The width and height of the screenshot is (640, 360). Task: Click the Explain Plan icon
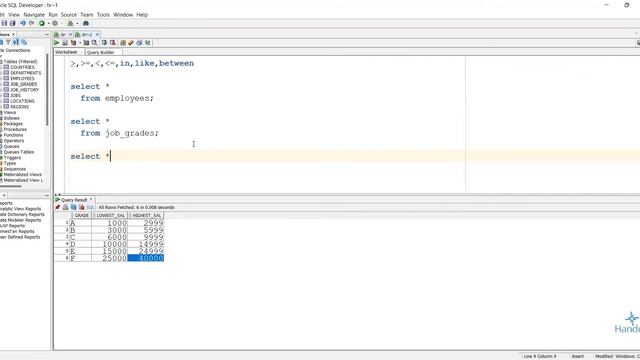73,43
